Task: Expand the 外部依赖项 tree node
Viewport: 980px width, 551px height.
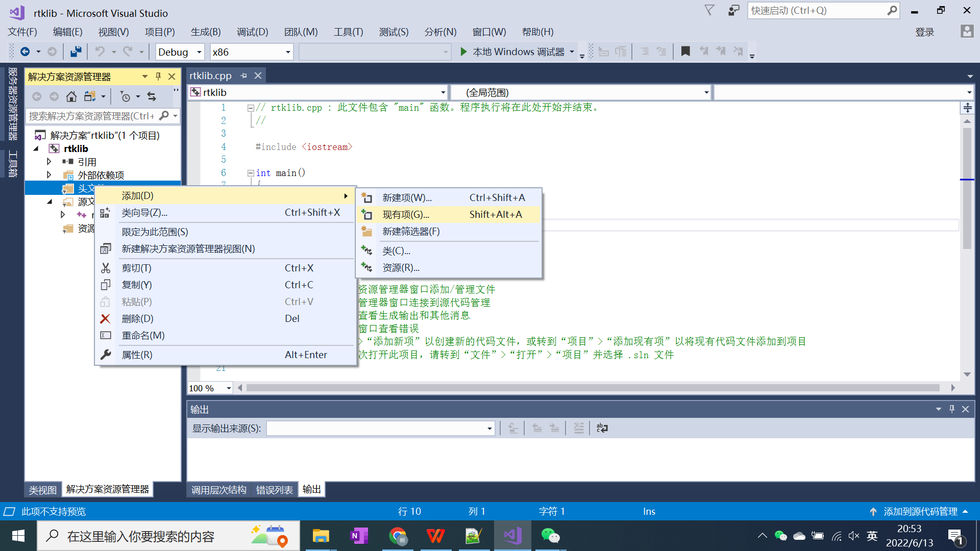Action: coord(49,175)
